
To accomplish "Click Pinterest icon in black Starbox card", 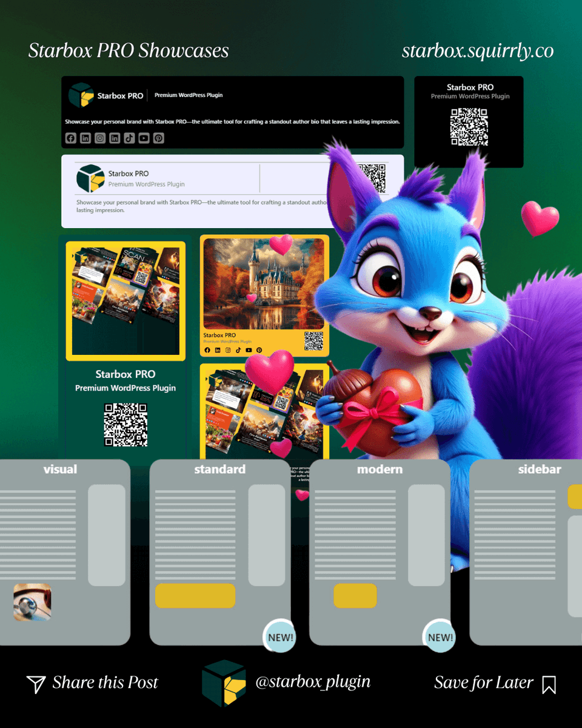I will [x=158, y=138].
